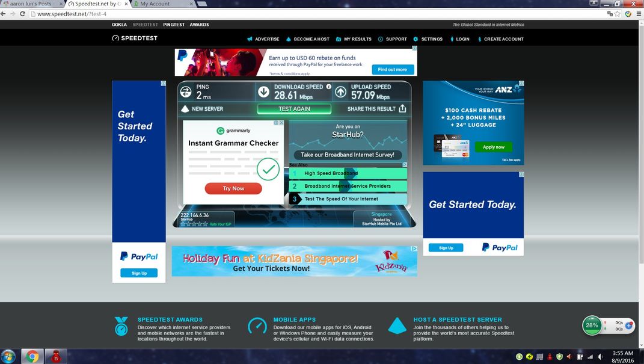
Task: Click Sign Up in right PayPal ad
Action: point(446,248)
